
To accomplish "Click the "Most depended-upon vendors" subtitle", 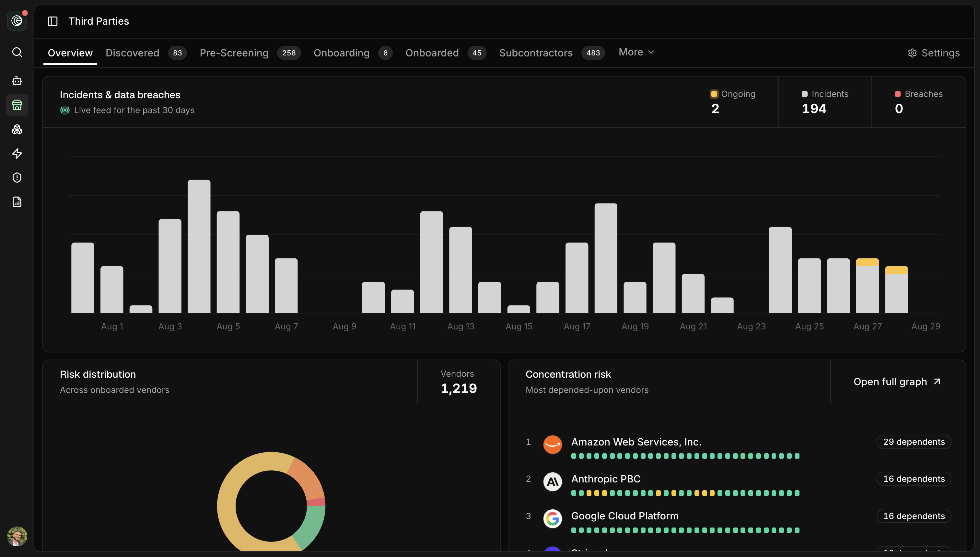I will [x=587, y=390].
